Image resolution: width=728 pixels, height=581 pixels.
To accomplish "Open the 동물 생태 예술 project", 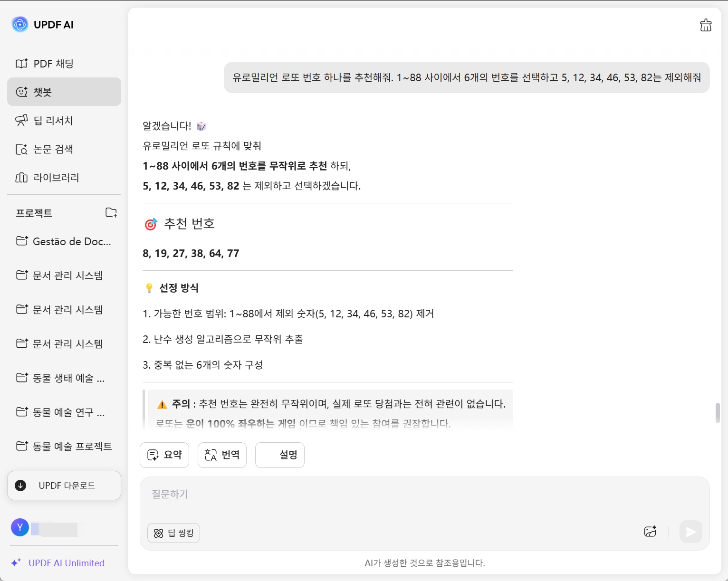I will [x=64, y=378].
